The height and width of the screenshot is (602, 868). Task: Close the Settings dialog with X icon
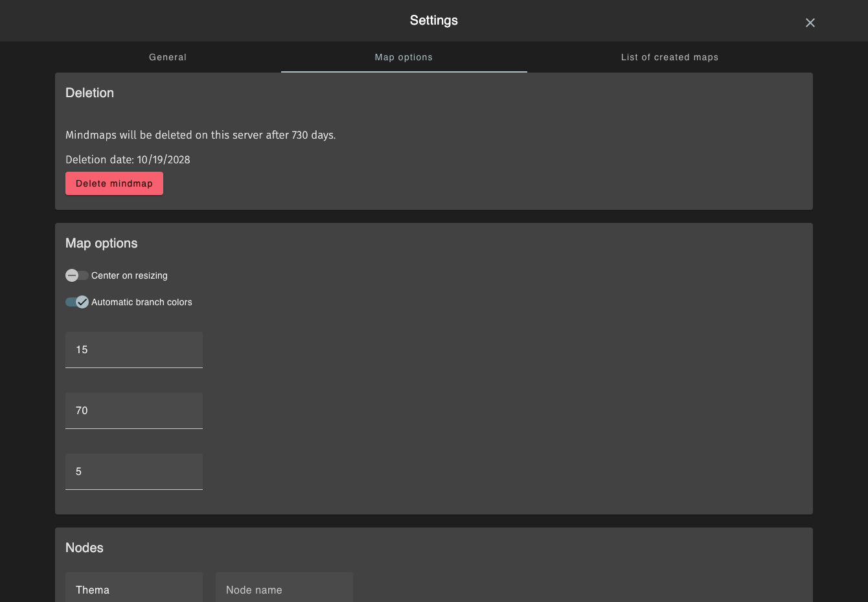pyautogui.click(x=810, y=23)
